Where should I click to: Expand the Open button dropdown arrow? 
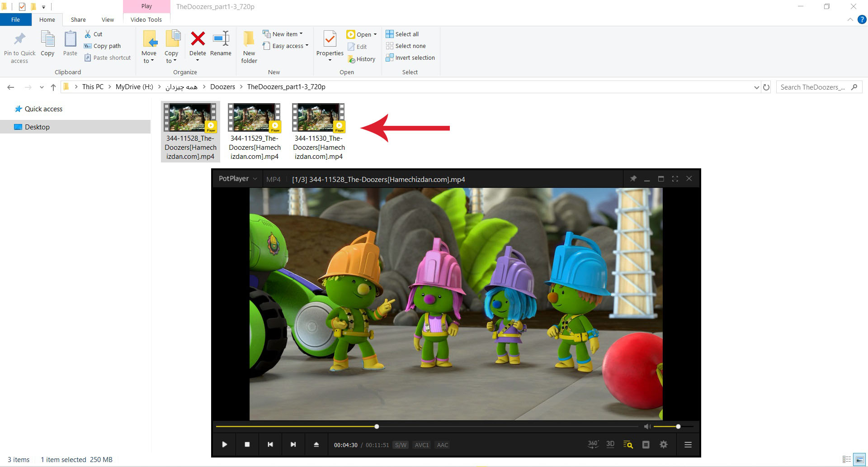(375, 34)
